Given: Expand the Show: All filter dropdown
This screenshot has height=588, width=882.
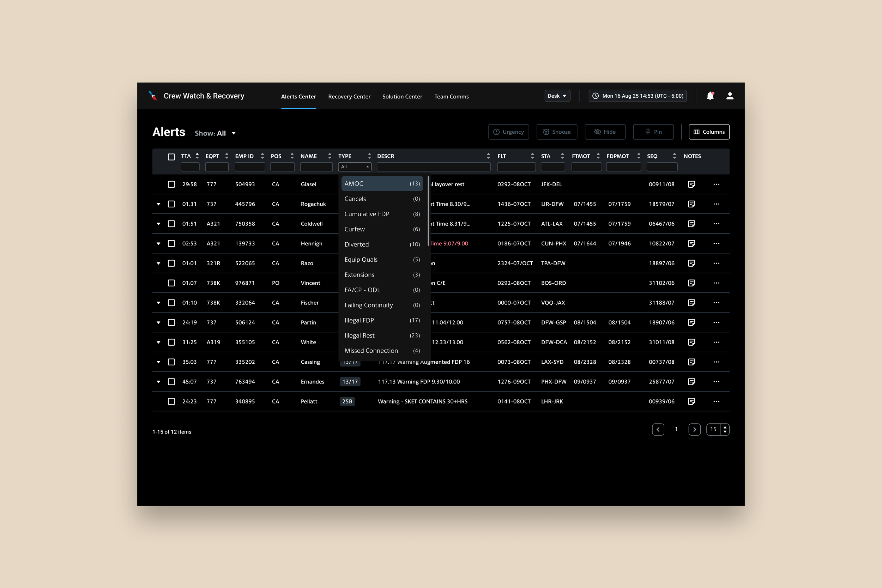Looking at the screenshot, I should 215,133.
